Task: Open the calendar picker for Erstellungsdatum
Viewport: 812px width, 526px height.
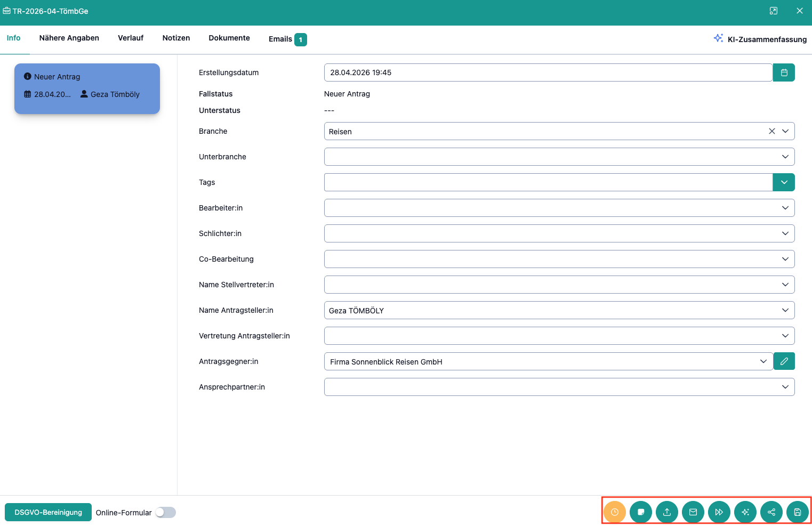Action: 784,72
